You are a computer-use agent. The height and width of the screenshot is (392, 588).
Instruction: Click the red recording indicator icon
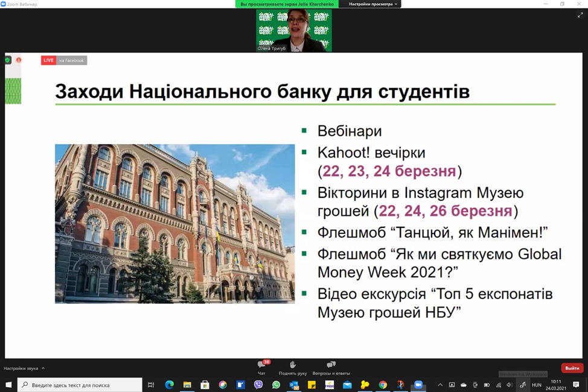click(x=19, y=60)
